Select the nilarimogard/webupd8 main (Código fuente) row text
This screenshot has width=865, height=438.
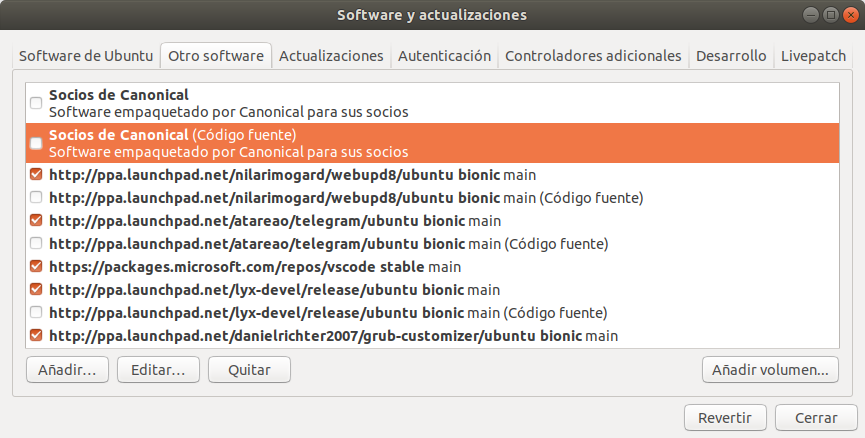pyautogui.click(x=346, y=197)
